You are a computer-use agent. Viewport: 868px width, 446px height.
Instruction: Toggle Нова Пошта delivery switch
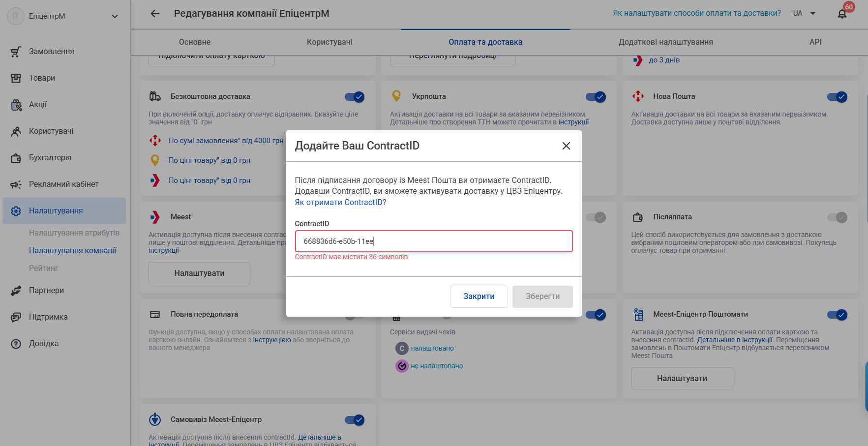837,97
